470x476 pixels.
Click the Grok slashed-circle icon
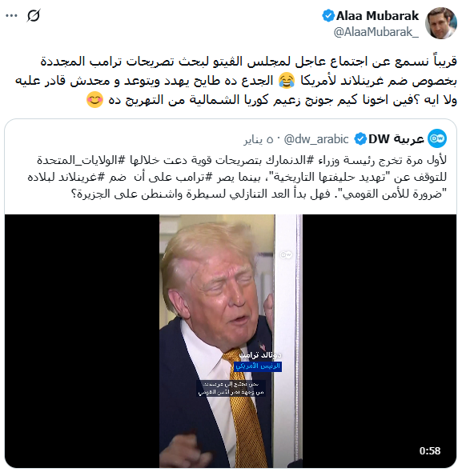pyautogui.click(x=34, y=15)
